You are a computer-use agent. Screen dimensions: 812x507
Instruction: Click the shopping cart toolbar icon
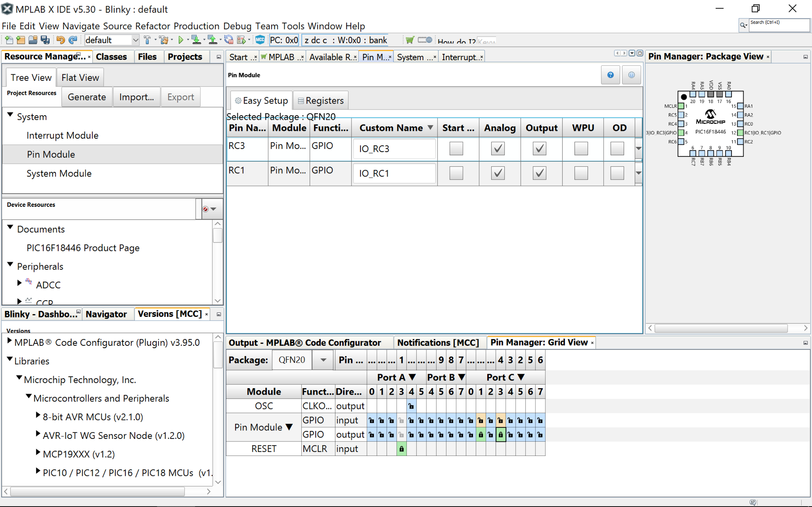(x=410, y=40)
